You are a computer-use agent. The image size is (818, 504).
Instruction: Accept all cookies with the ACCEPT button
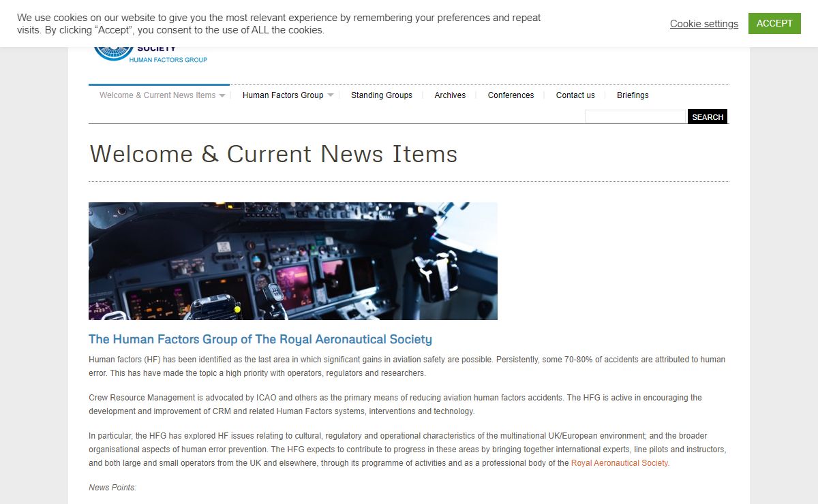pyautogui.click(x=774, y=23)
